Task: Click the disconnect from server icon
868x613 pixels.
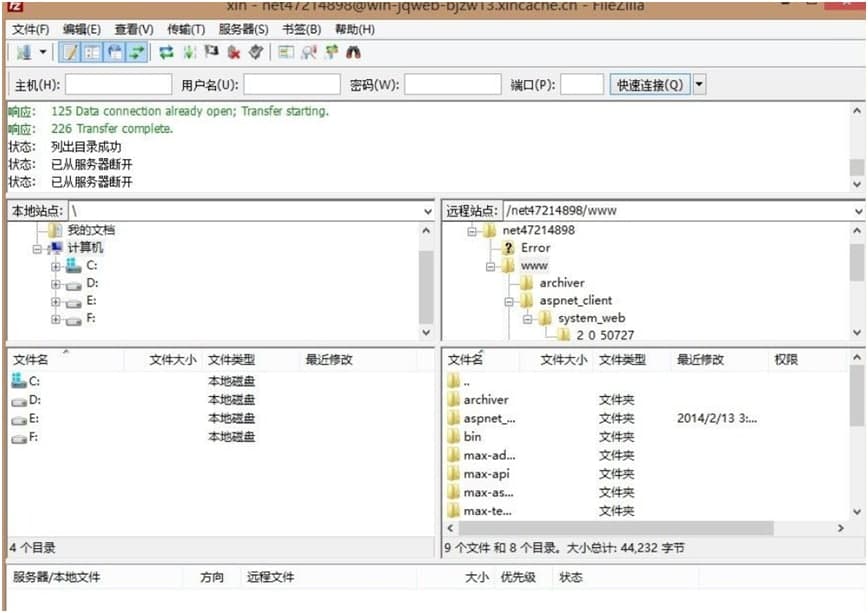Action: point(234,52)
